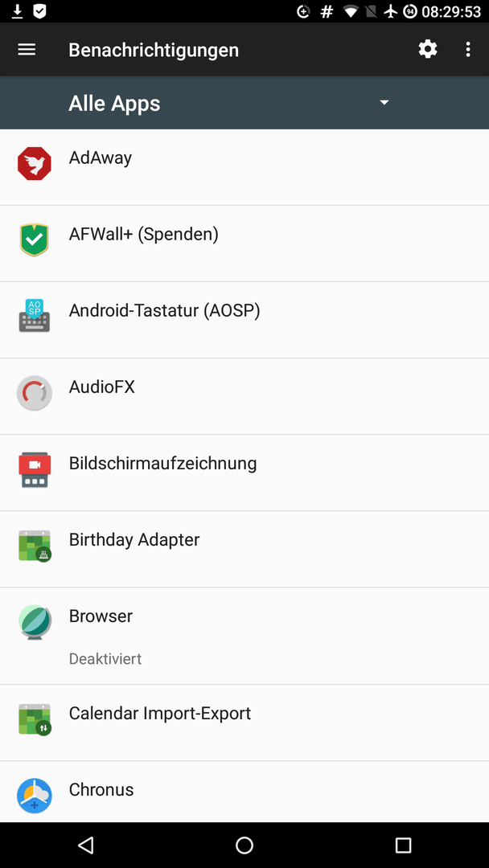Image resolution: width=489 pixels, height=868 pixels.
Task: Open the three-dot overflow menu
Action: [x=468, y=49]
